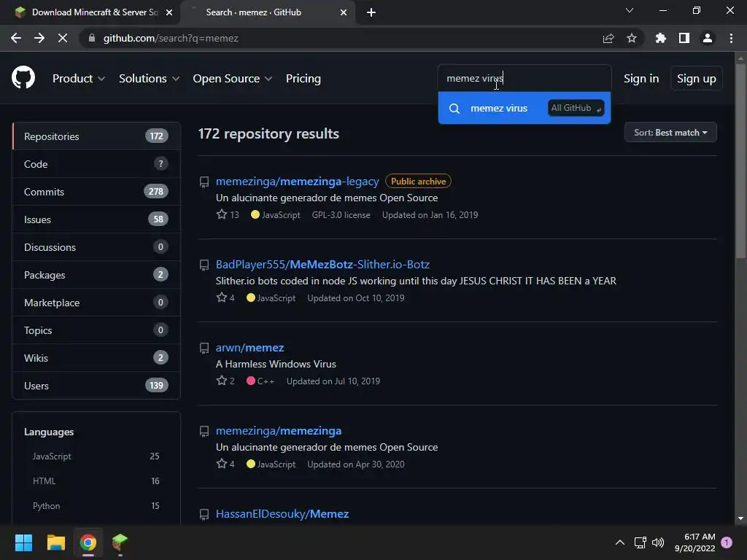The image size is (747, 560).
Task: Click the page vertical scrollbar thumb
Action: click(x=740, y=162)
